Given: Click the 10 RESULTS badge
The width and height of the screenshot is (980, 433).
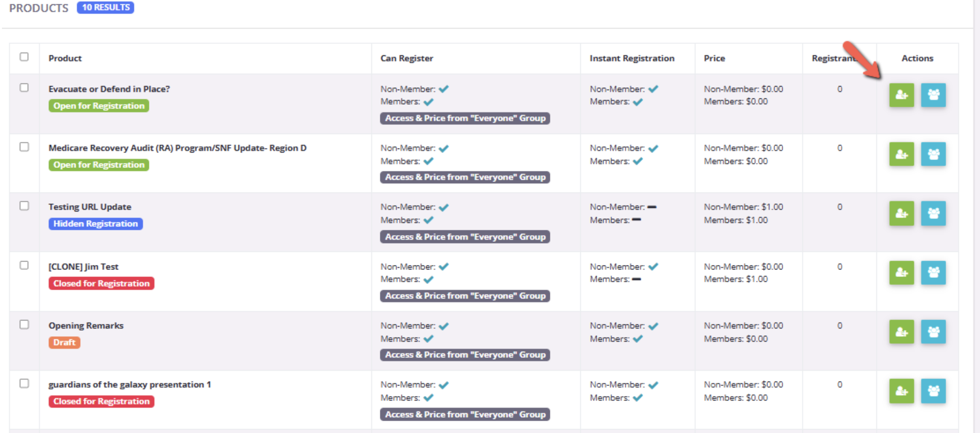Looking at the screenshot, I should (x=105, y=8).
